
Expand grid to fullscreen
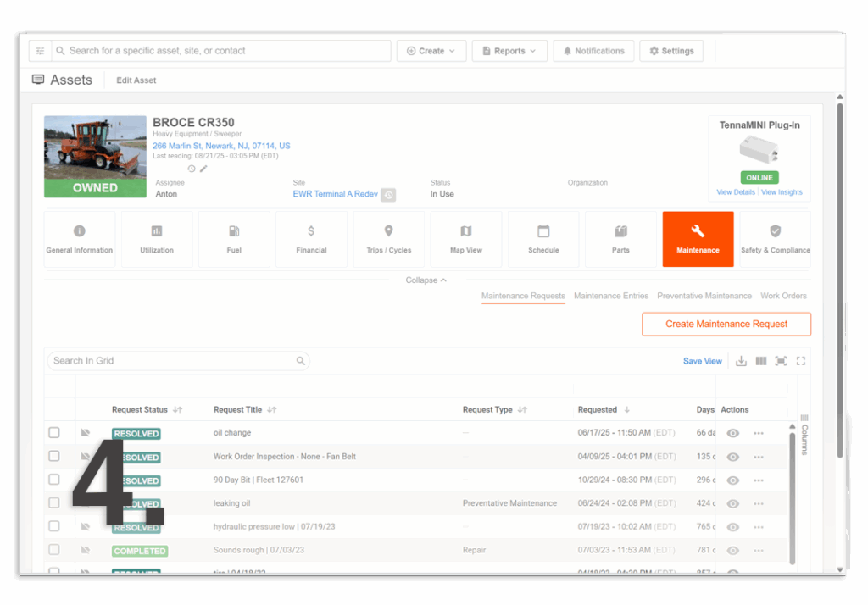tap(801, 362)
